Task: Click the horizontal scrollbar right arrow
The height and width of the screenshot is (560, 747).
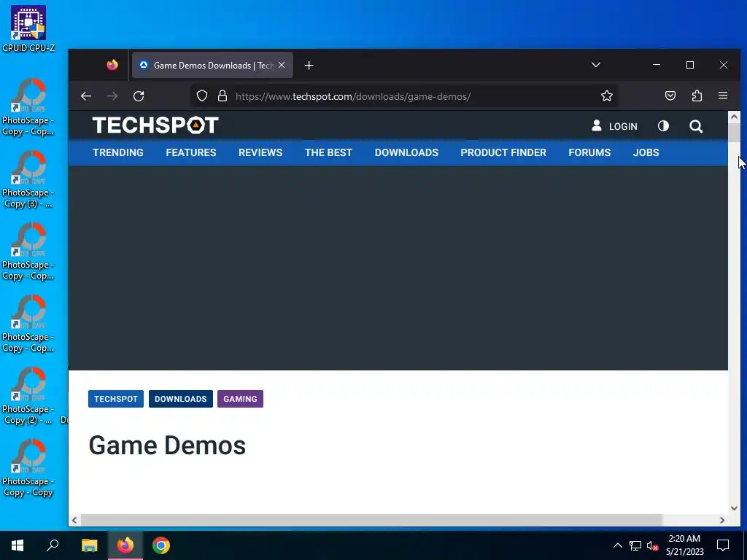Action: click(722, 520)
